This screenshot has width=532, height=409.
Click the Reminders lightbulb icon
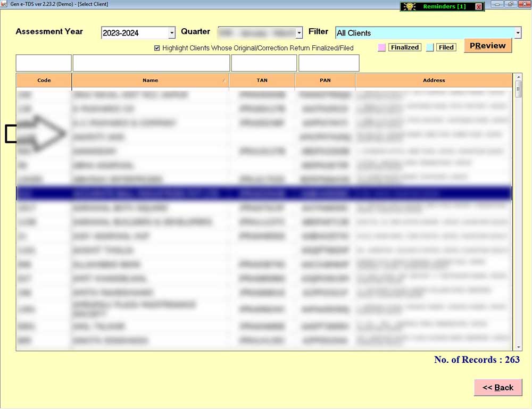[410, 6]
